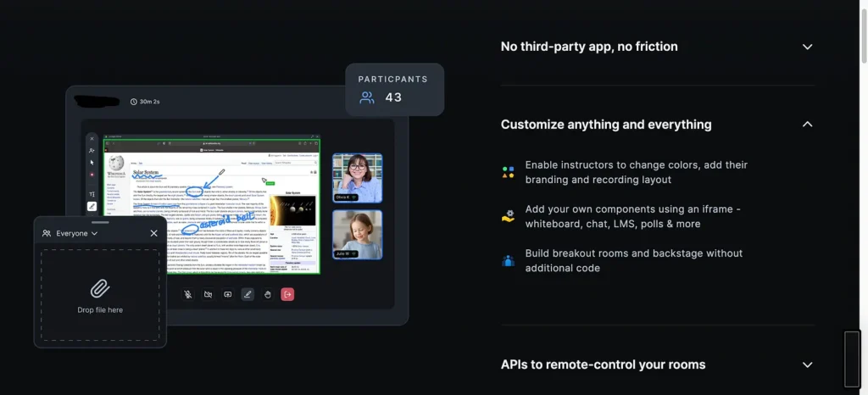Click the Participants count card showing 43

tap(394, 89)
